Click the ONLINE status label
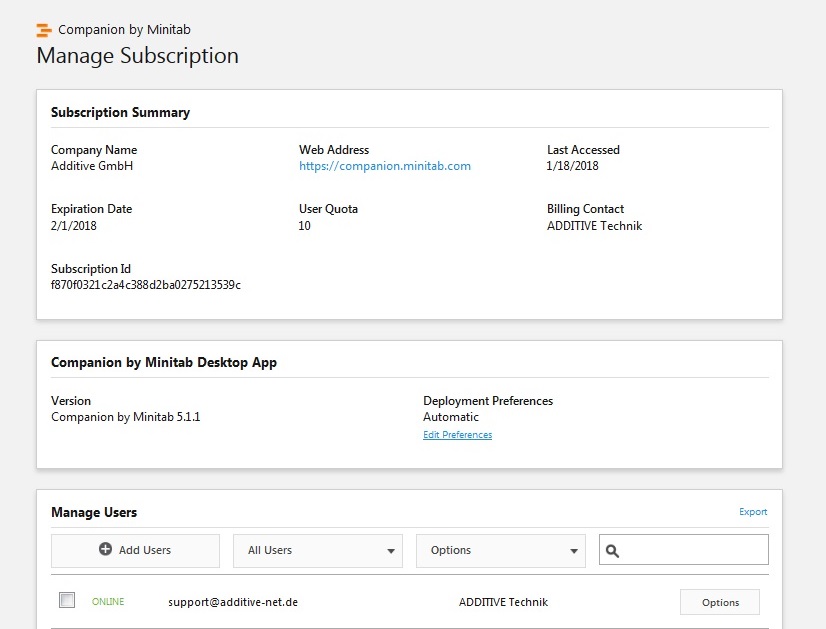Viewport: 826px width, 629px height. 108,602
